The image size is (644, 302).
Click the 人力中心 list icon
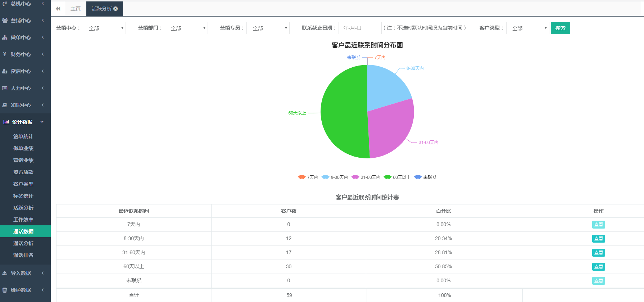[5, 88]
